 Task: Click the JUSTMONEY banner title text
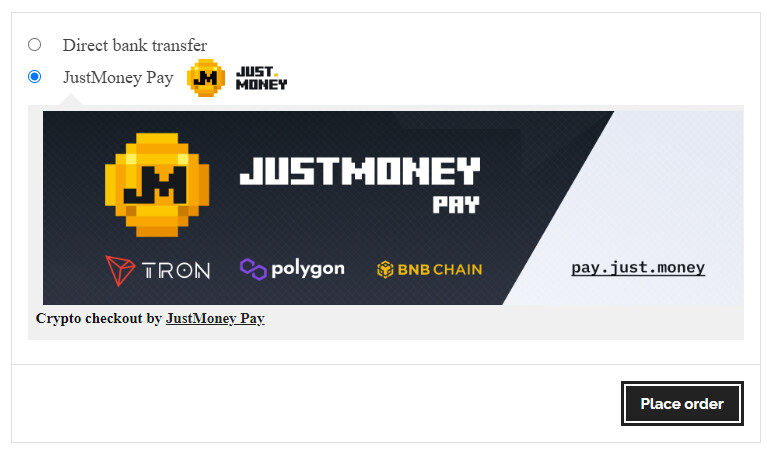tap(360, 171)
